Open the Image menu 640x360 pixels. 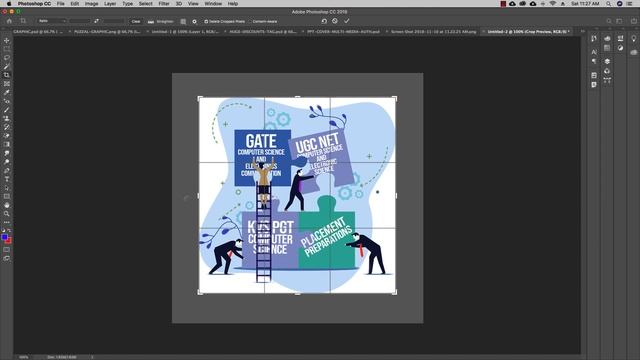91,4
